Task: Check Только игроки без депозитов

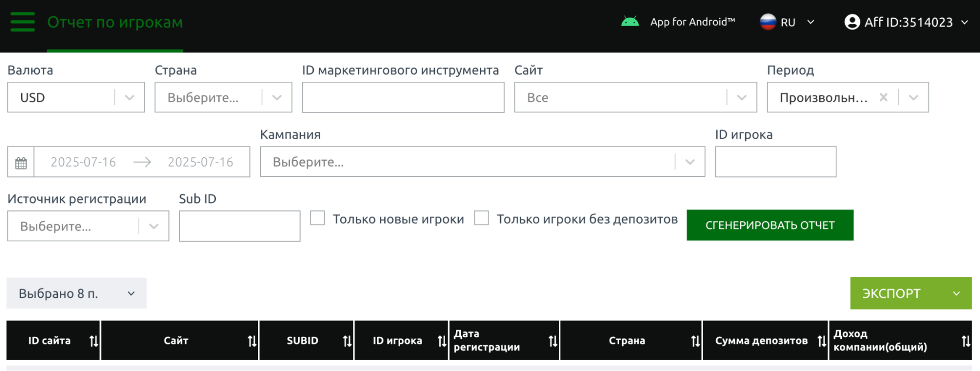Action: (x=481, y=218)
